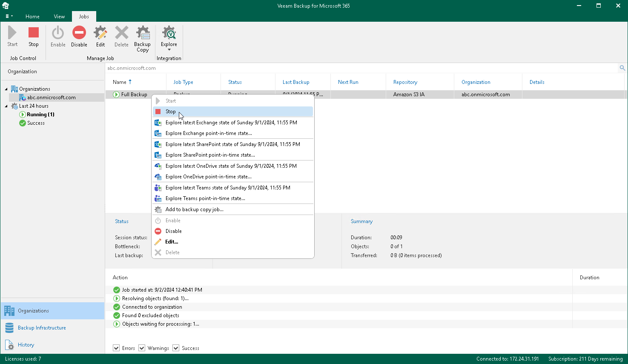Choose Disable from the context menu
Viewport: 628px width, 364px height.
233,231
